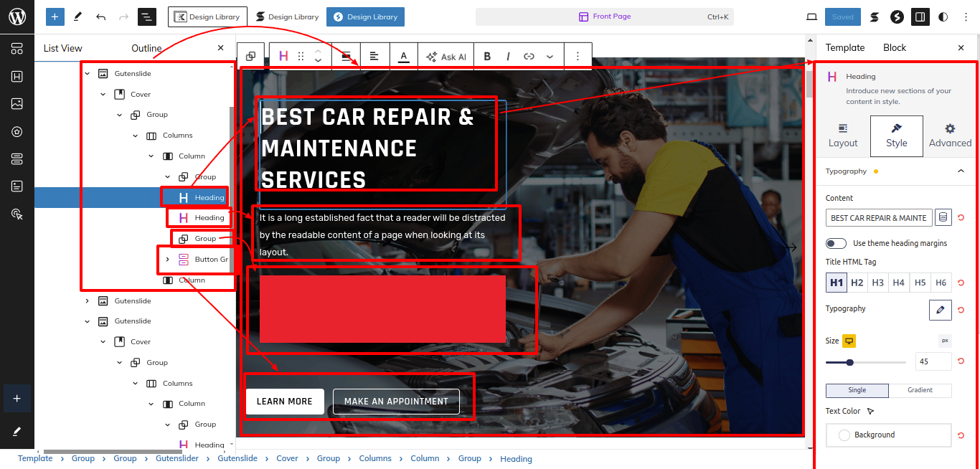Click the stacked rows icon in left sidebar
This screenshot has height=469, width=980.
17,158
